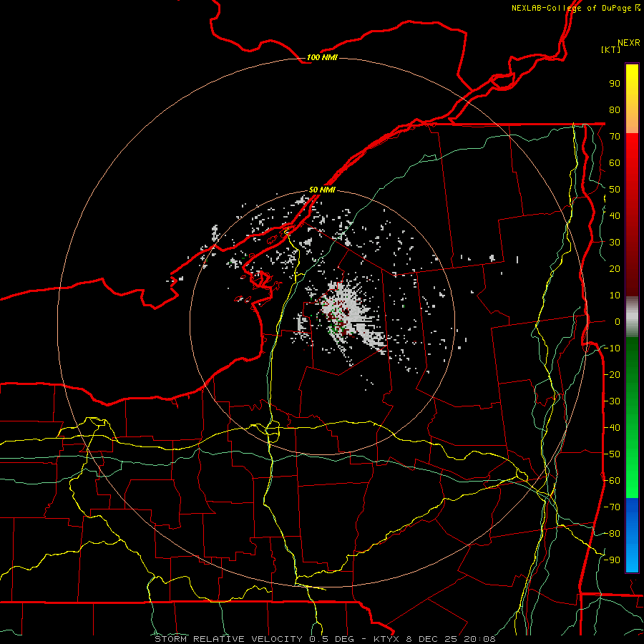Viewport: 644px width, 644px height.
Task: Select the -30 knot scale label
Action: click(612, 401)
